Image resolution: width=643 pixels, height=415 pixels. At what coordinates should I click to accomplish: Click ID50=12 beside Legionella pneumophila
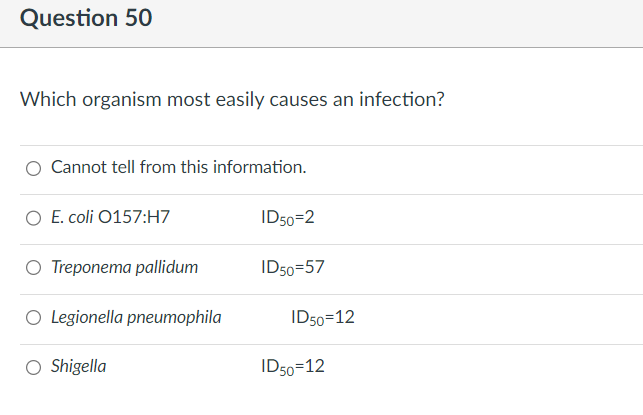[x=323, y=317]
